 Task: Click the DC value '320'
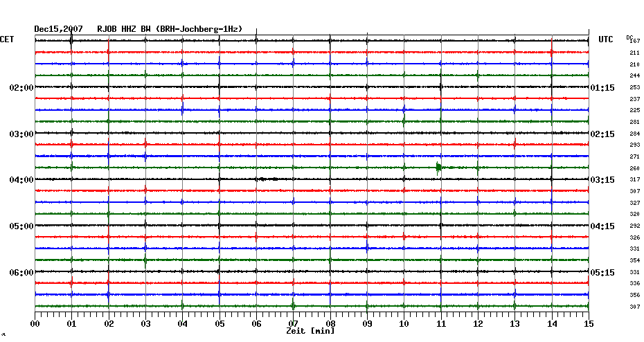click(635, 215)
